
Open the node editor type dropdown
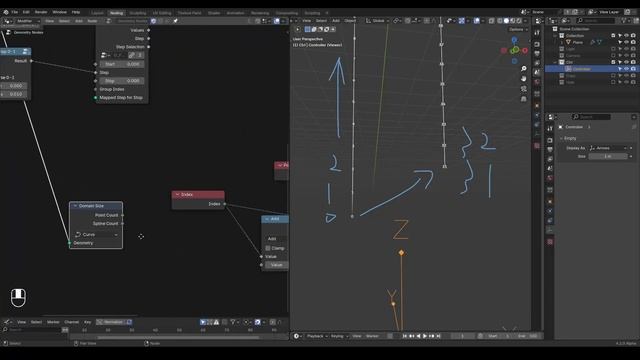click(x=8, y=21)
